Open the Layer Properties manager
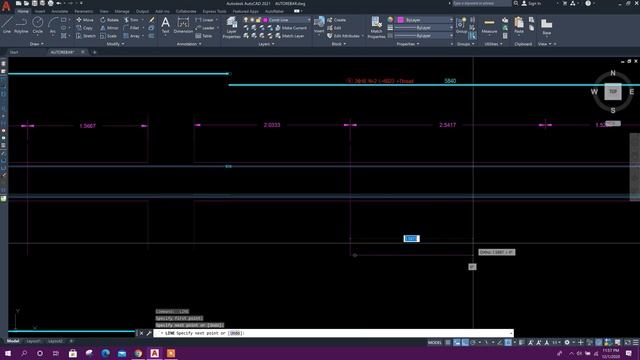 231,27
